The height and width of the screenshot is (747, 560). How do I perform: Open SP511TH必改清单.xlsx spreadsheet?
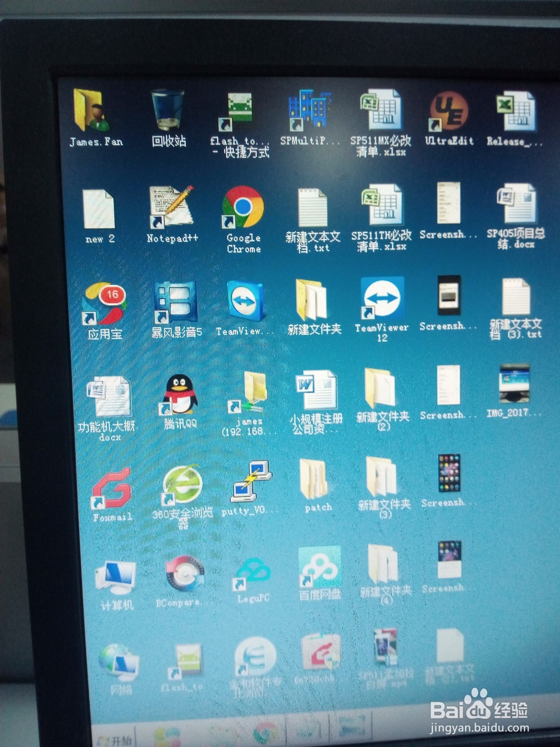coord(381,217)
